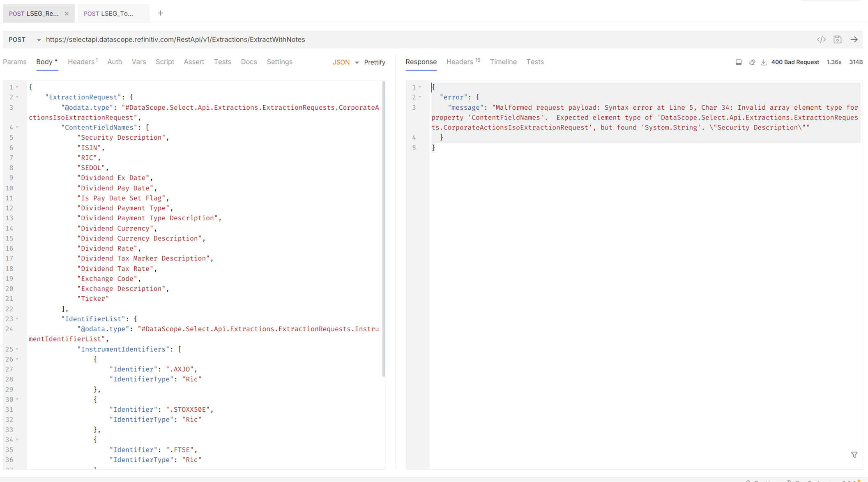The width and height of the screenshot is (868, 482).
Task: Collapse IdentifierList object at line 23
Action: click(17, 319)
